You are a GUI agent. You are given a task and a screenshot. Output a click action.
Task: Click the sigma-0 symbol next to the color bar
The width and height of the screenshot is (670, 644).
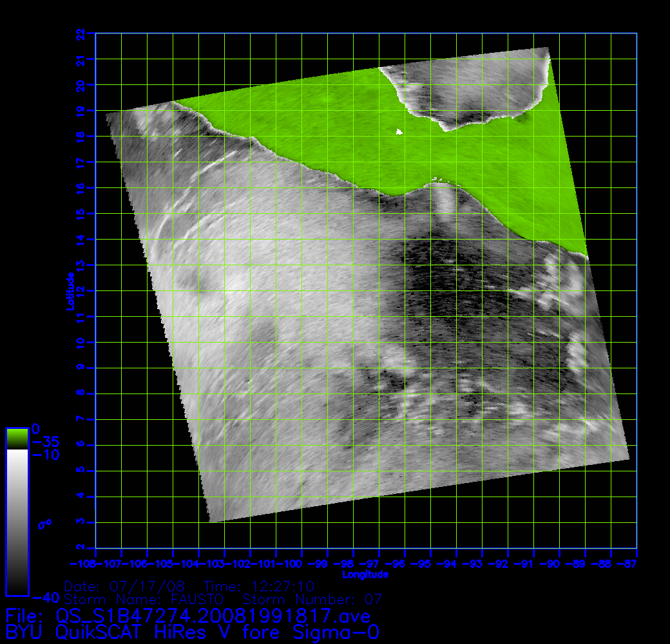44,524
